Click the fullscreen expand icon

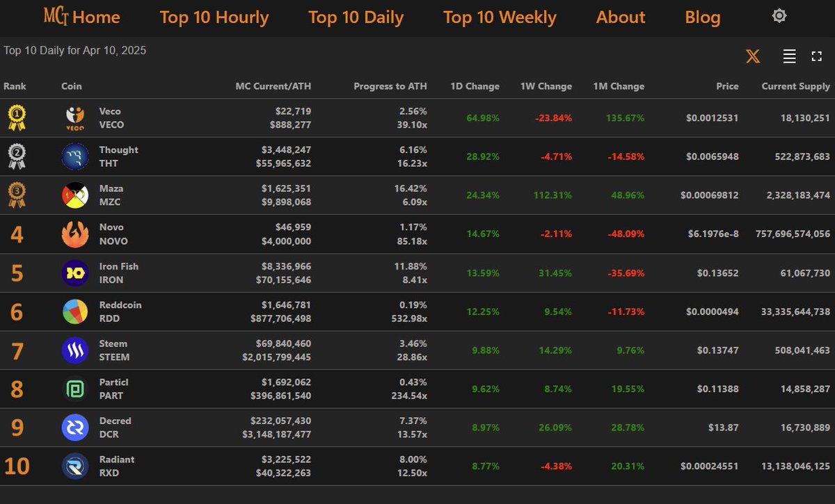[x=817, y=56]
